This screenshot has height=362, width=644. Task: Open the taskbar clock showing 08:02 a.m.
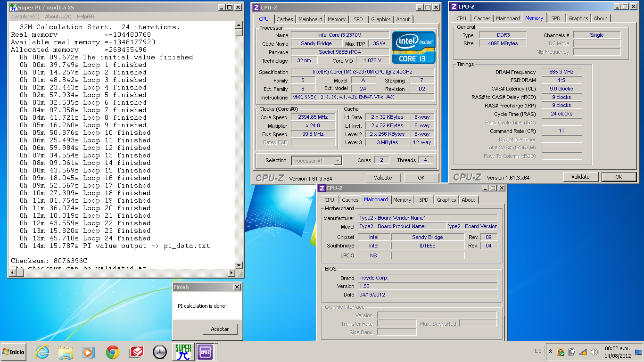(x=618, y=352)
